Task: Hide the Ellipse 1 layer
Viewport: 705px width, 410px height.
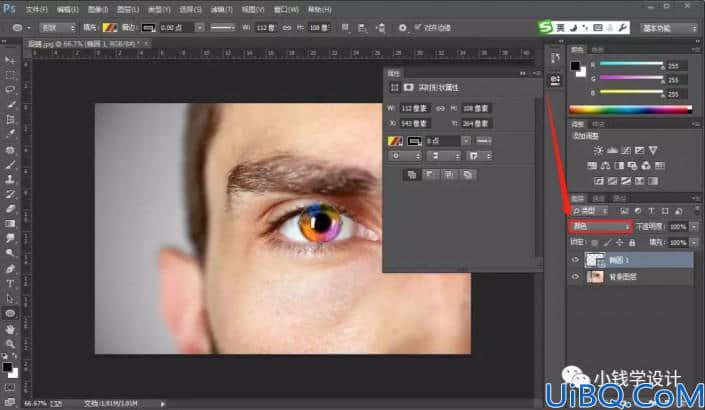Action: (575, 260)
